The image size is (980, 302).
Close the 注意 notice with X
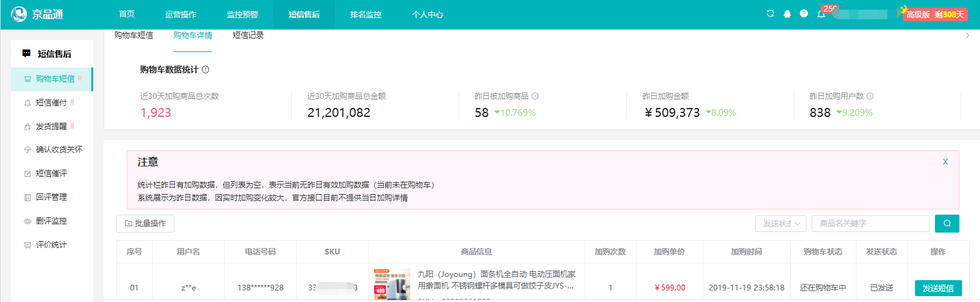click(x=945, y=161)
